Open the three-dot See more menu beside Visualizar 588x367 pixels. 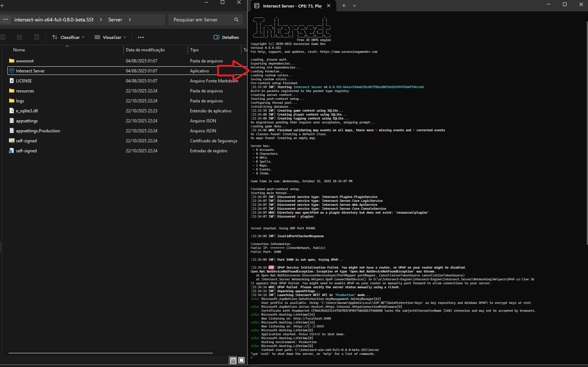coord(141,37)
